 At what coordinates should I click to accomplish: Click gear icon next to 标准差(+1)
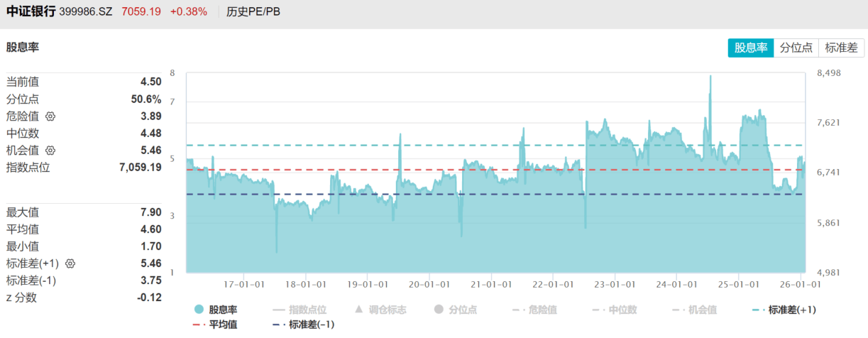click(70, 263)
